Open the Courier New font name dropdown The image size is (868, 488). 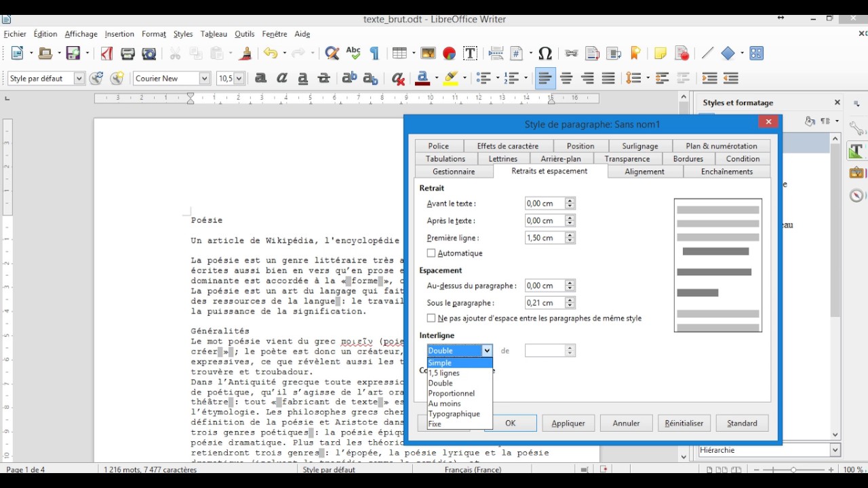[205, 79]
